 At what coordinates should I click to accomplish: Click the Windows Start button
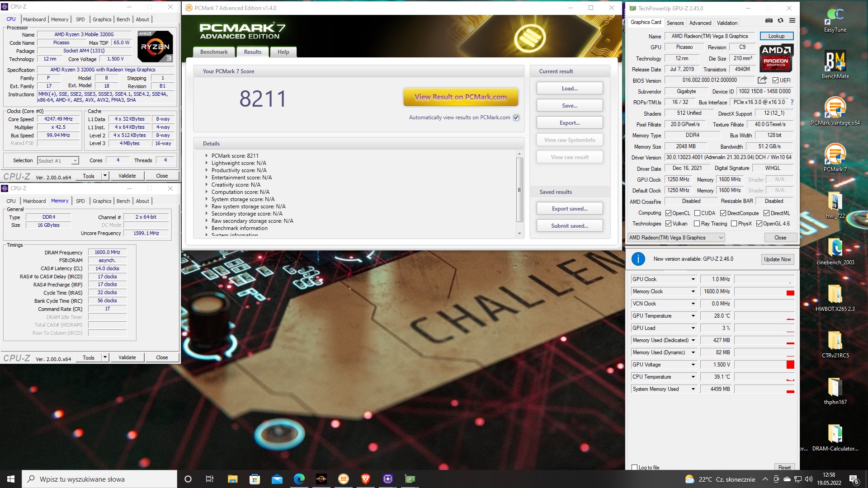11,479
